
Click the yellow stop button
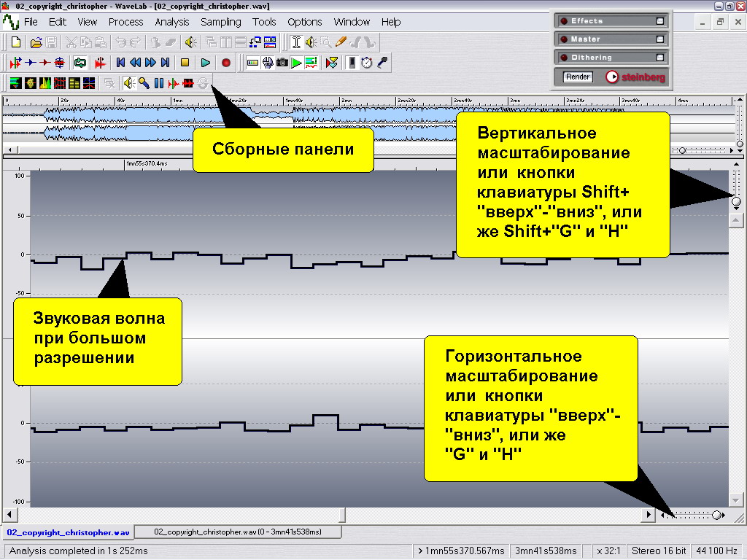click(185, 63)
